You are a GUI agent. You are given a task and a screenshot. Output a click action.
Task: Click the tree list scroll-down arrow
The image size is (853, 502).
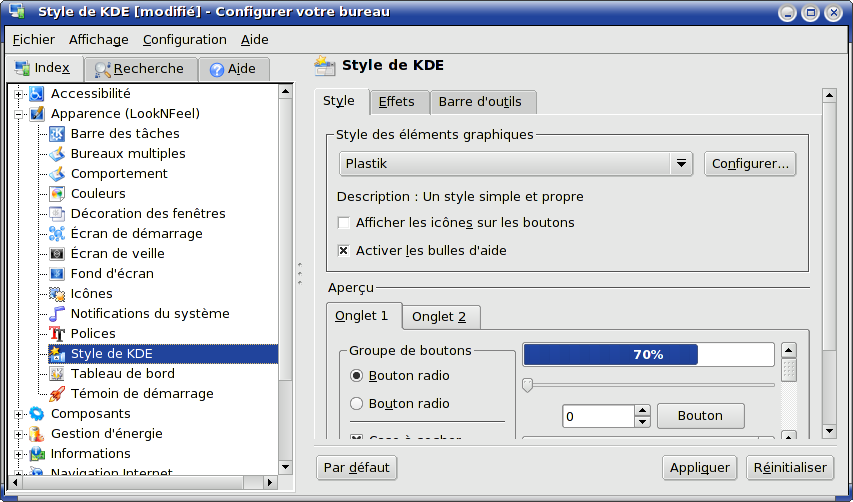pyautogui.click(x=286, y=467)
